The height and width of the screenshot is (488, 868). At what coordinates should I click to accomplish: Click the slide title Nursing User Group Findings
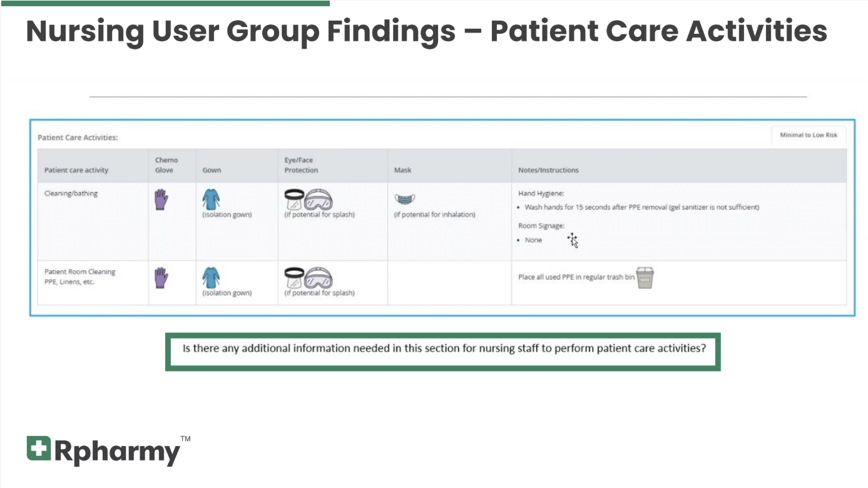[x=240, y=31]
